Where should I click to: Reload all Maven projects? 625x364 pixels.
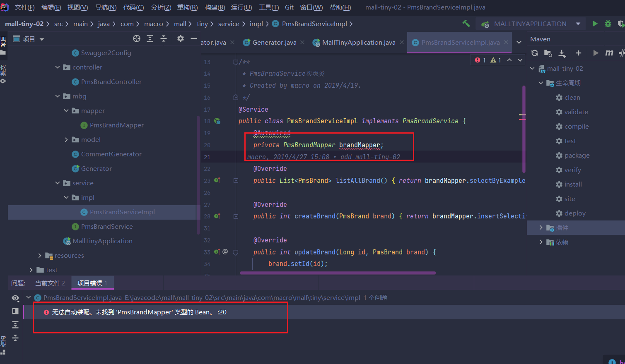tap(534, 53)
